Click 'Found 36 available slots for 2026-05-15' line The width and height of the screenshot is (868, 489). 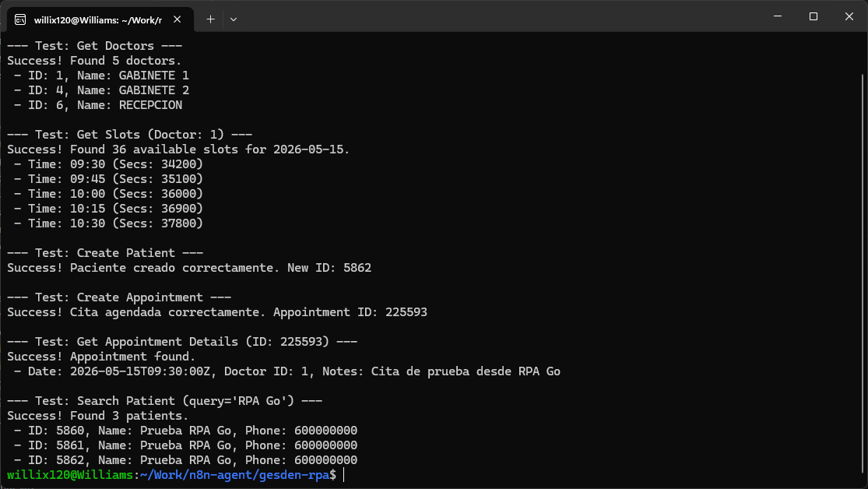[x=178, y=150]
